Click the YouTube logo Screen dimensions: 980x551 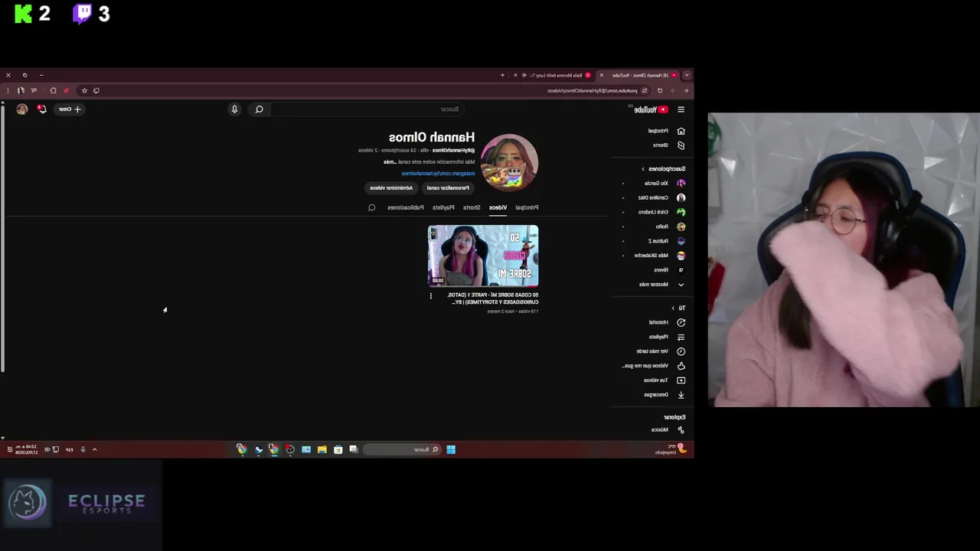point(651,109)
